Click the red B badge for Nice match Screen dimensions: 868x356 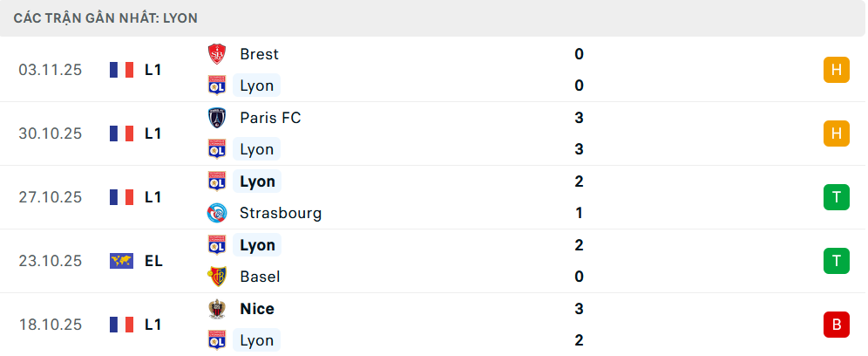pos(836,325)
